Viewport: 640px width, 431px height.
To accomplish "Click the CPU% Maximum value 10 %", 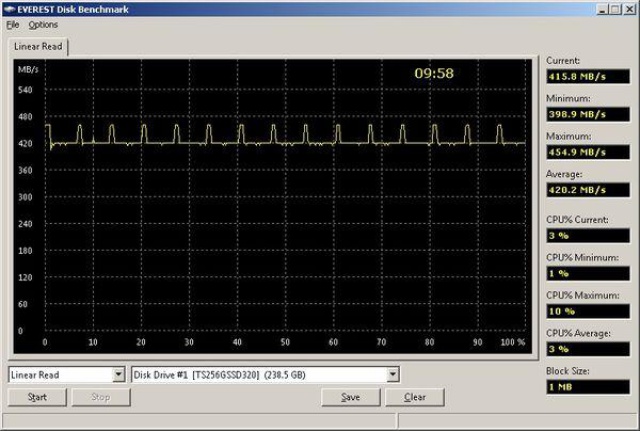I will pos(588,311).
